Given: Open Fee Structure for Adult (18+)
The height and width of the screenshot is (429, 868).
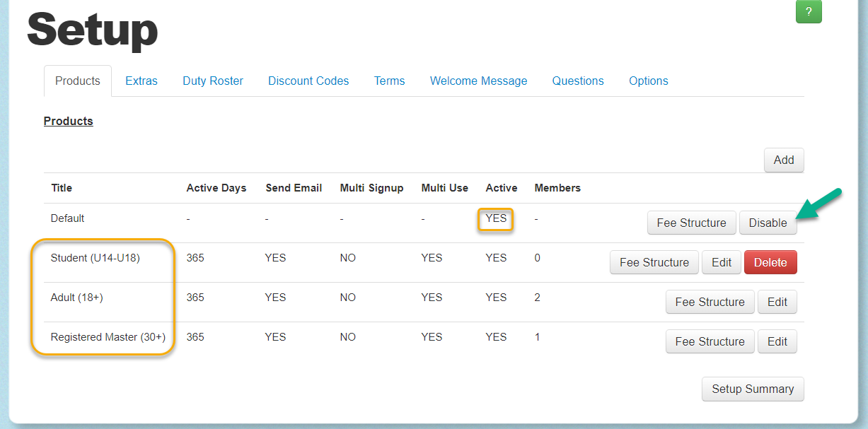Looking at the screenshot, I should (x=710, y=302).
